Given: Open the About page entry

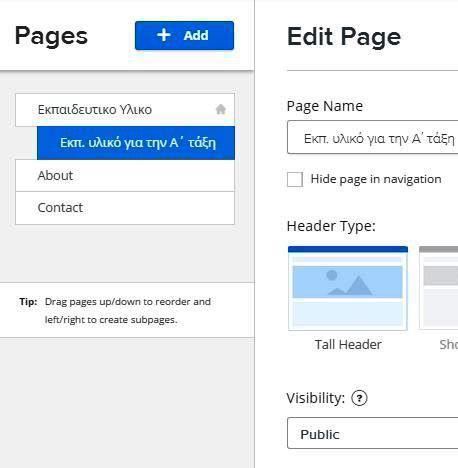Looking at the screenshot, I should (x=125, y=175).
